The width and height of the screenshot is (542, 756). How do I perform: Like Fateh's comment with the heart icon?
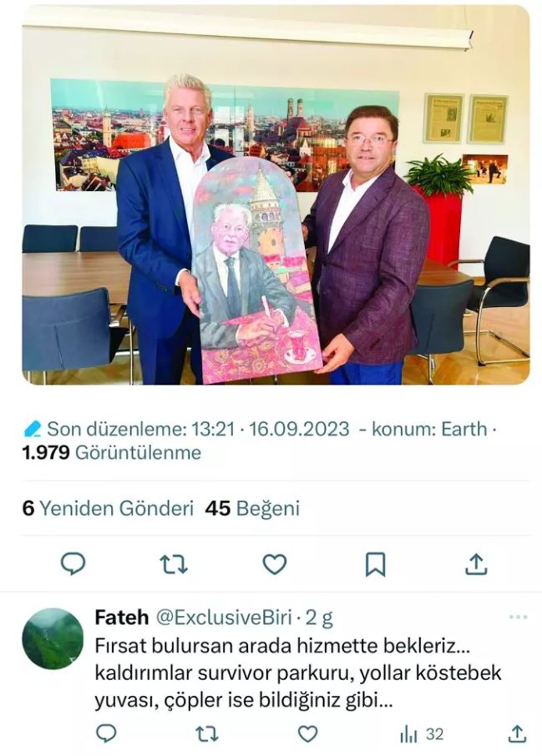tap(308, 734)
